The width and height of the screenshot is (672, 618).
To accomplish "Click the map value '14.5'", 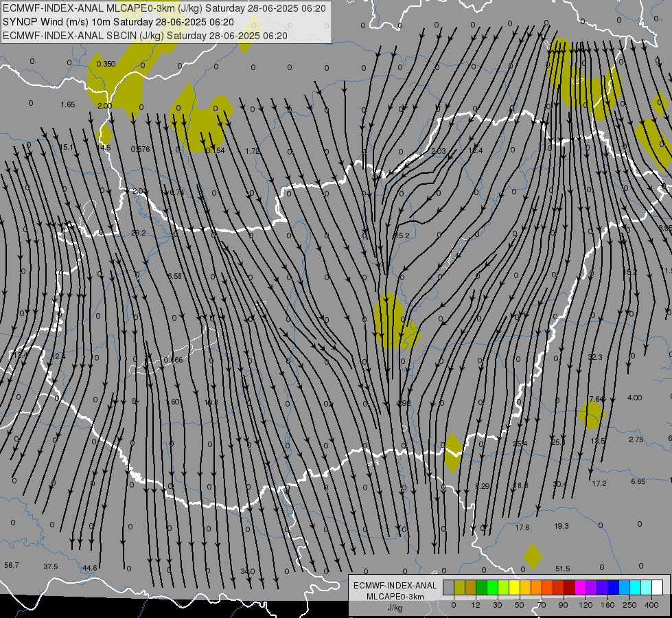I will pyautogui.click(x=103, y=148).
